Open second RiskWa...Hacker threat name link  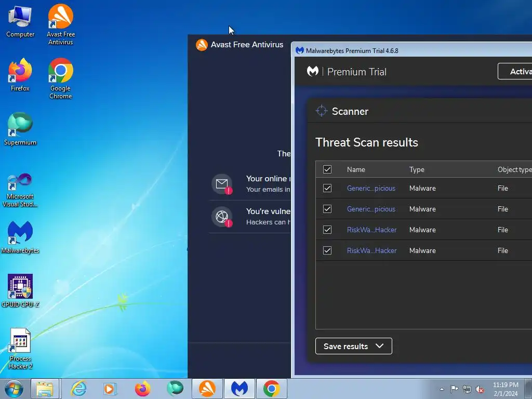pyautogui.click(x=371, y=250)
